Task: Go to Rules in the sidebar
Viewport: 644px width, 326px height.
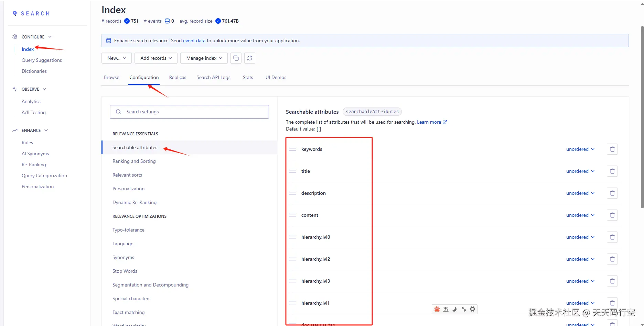Action: coord(27,143)
